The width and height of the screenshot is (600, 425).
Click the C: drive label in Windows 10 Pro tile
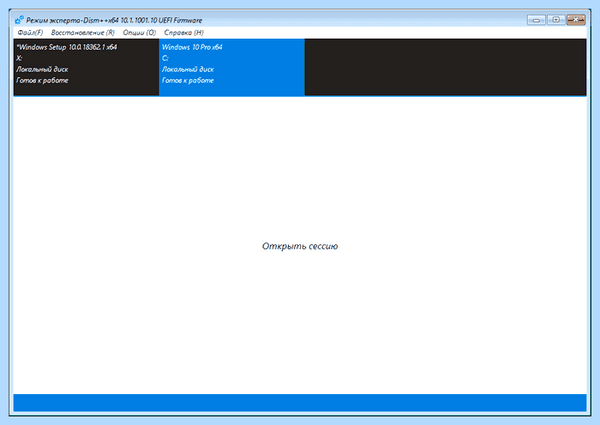pos(165,58)
